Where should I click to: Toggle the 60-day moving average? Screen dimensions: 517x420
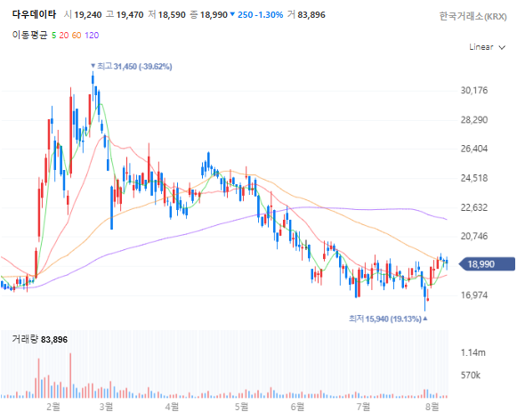[x=77, y=36]
